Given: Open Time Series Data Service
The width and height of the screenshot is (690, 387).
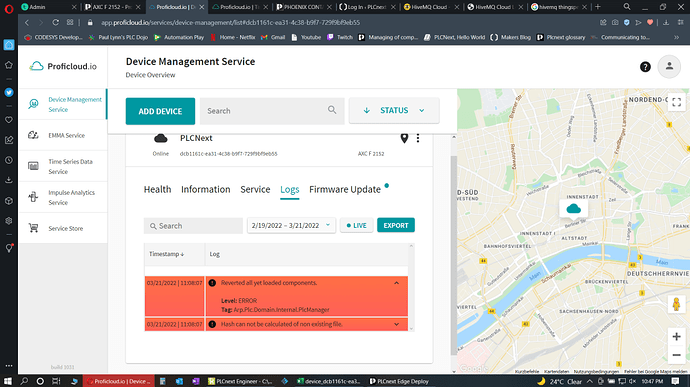Looking at the screenshot, I should (63, 166).
